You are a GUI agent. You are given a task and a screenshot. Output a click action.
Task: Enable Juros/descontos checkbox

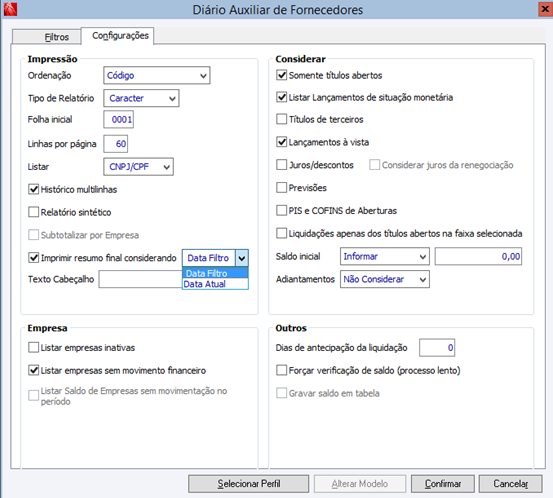coord(281,165)
